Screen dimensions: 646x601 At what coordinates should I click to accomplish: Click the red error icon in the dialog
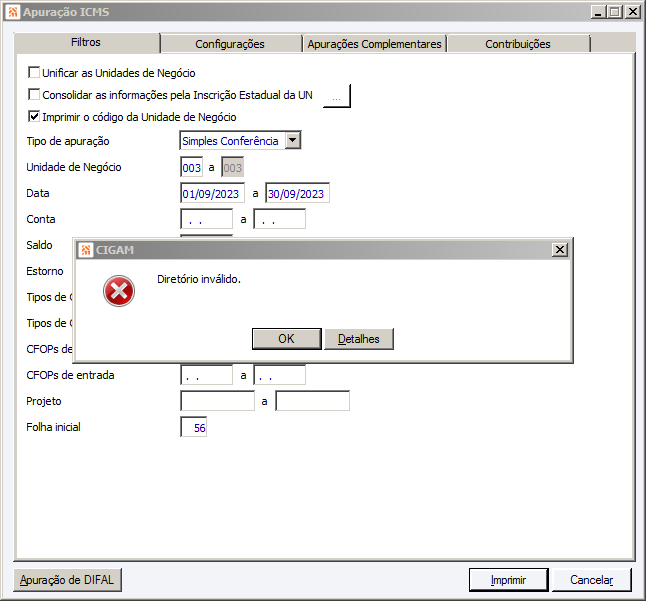119,291
